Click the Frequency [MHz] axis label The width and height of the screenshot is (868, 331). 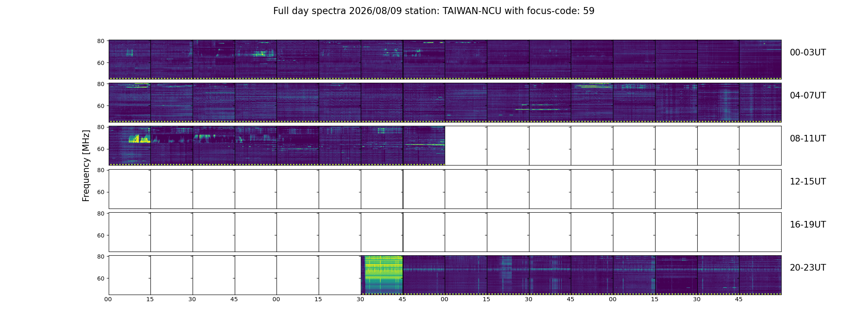86,165
